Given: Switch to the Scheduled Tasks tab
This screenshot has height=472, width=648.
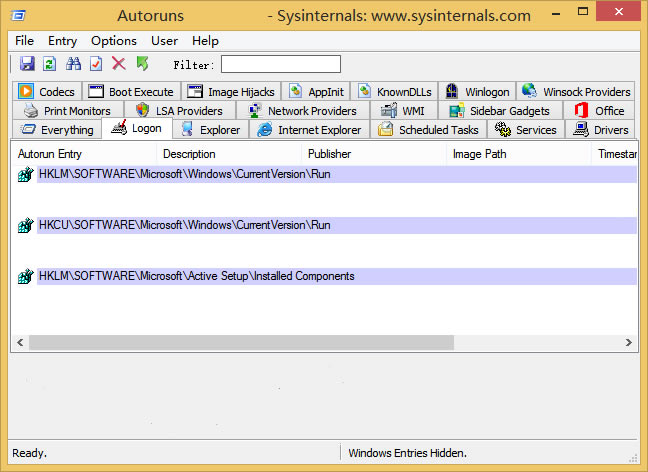Looking at the screenshot, I should pyautogui.click(x=428, y=130).
